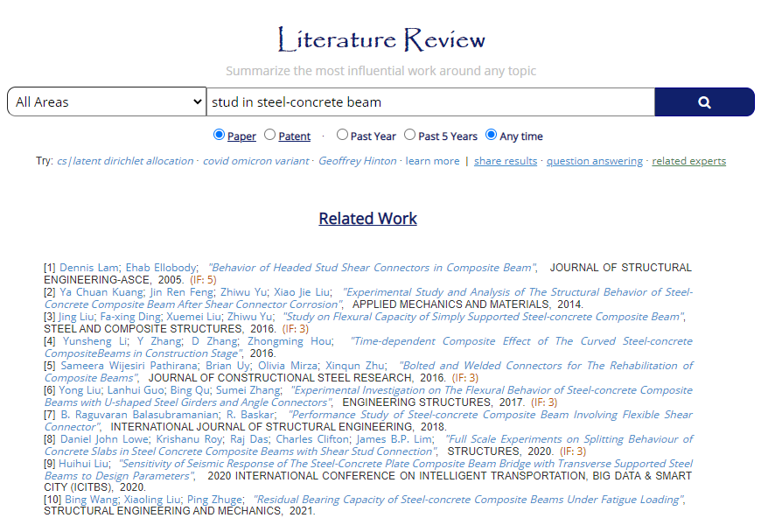The image size is (768, 532).
Task: Open author Ping Zhuge's page
Action: coord(214,500)
